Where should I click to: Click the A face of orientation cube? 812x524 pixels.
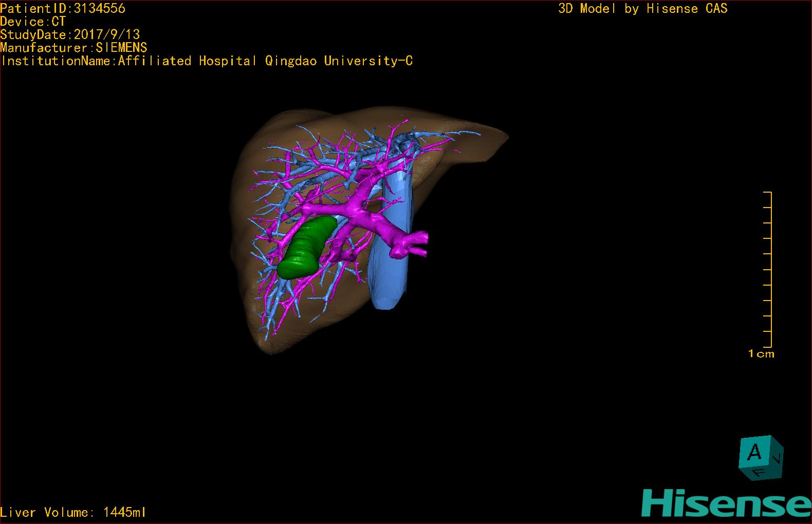tap(754, 453)
